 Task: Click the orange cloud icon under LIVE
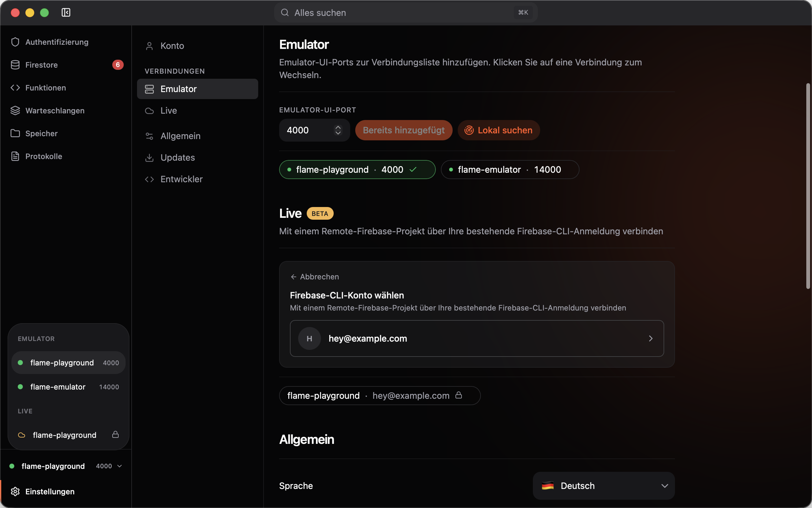[22, 435]
